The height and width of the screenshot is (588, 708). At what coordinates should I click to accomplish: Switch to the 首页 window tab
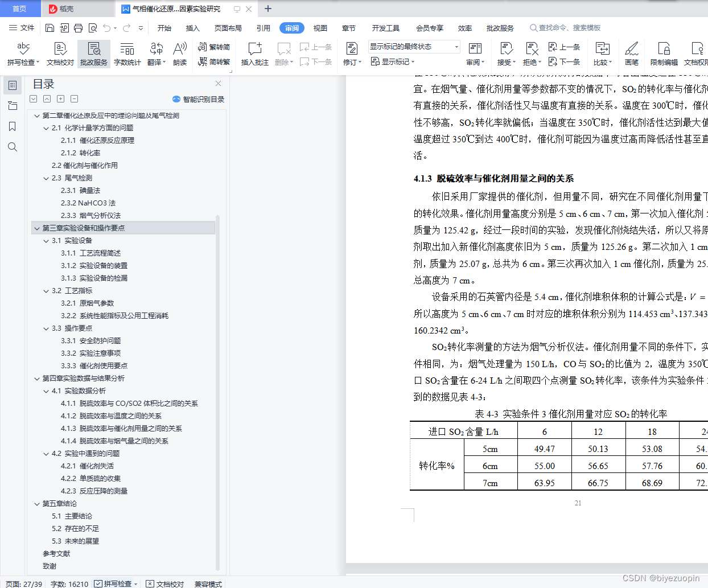(20, 9)
